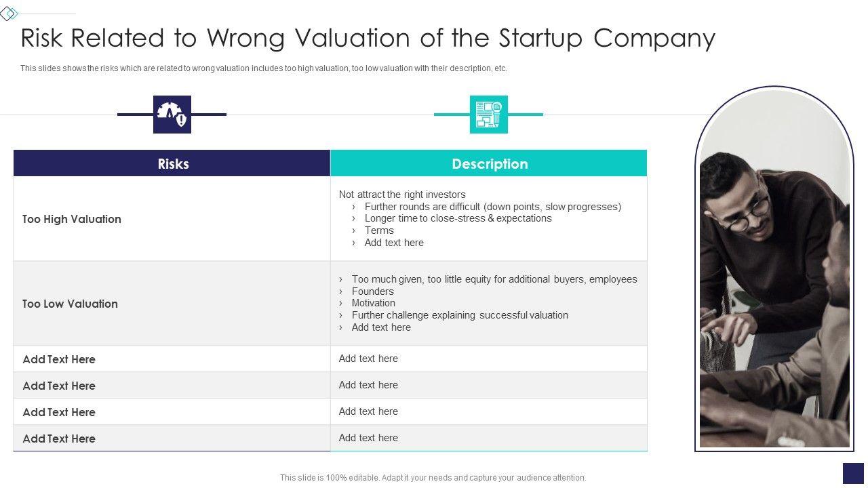Click the 'Too much given' bullet text

[x=494, y=279]
